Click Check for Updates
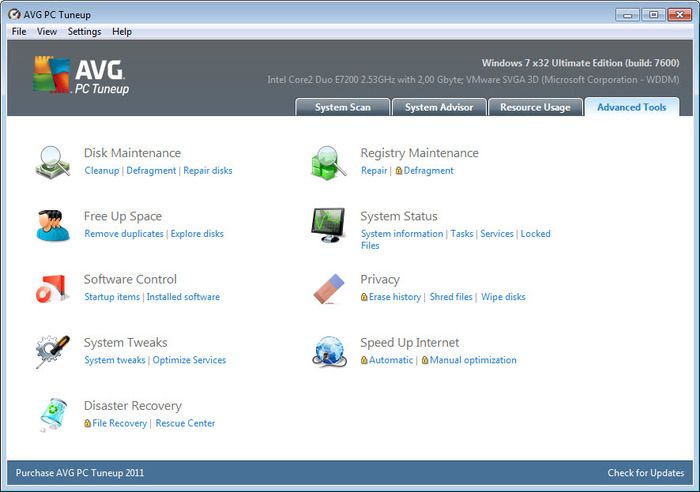The width and height of the screenshot is (700, 492). tap(646, 473)
